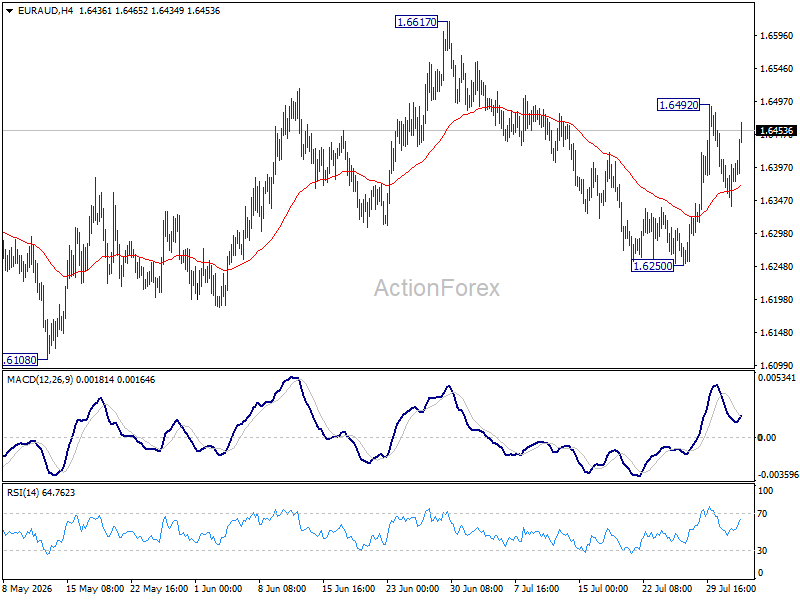The width and height of the screenshot is (800, 600).
Task: Click the 30 Jun 08:00 date label
Action: (x=477, y=589)
